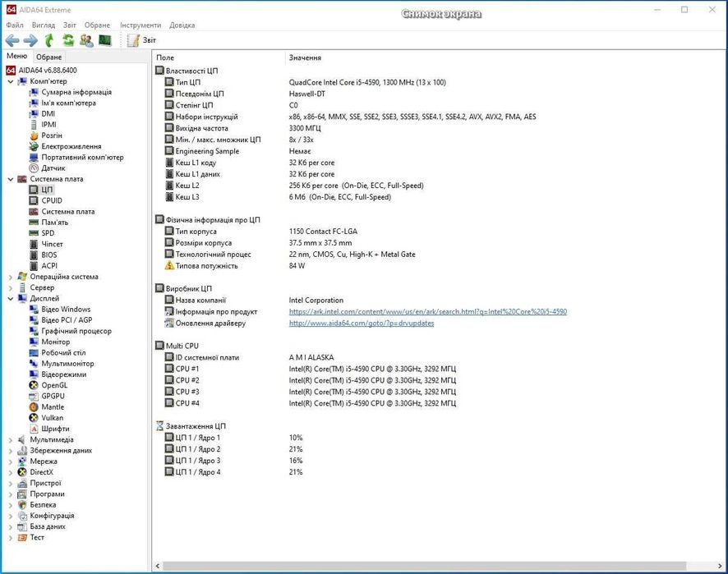Select the ЦП item in the tree
Viewport: 728px width, 574px height.
pyautogui.click(x=47, y=190)
